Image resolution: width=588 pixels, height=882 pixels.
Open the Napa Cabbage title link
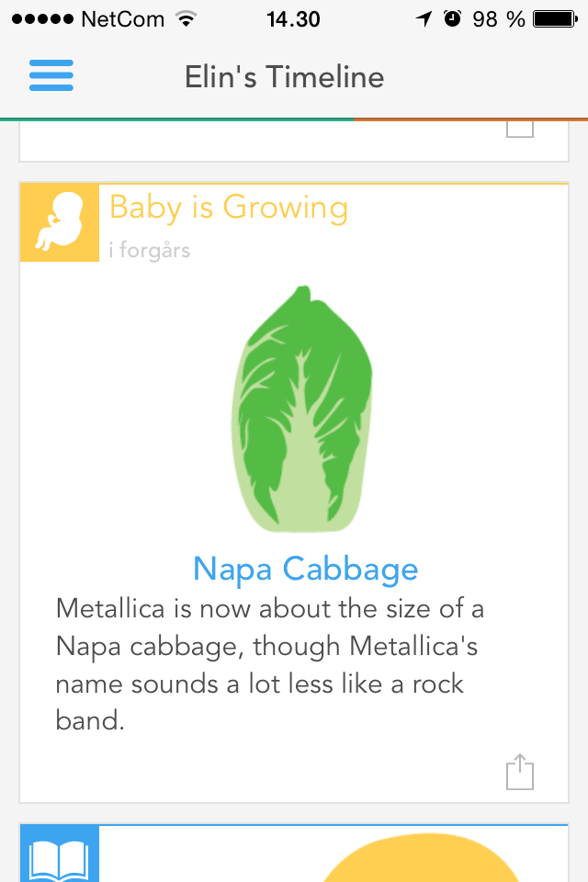point(305,569)
